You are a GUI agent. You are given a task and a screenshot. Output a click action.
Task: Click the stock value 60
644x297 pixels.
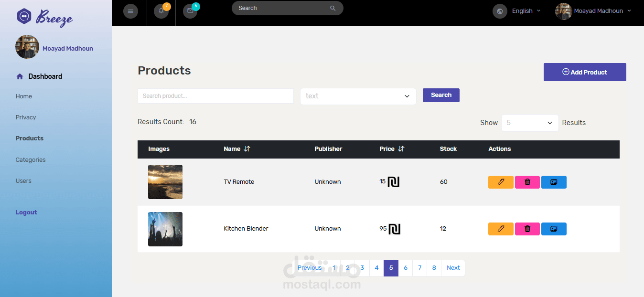tap(444, 182)
